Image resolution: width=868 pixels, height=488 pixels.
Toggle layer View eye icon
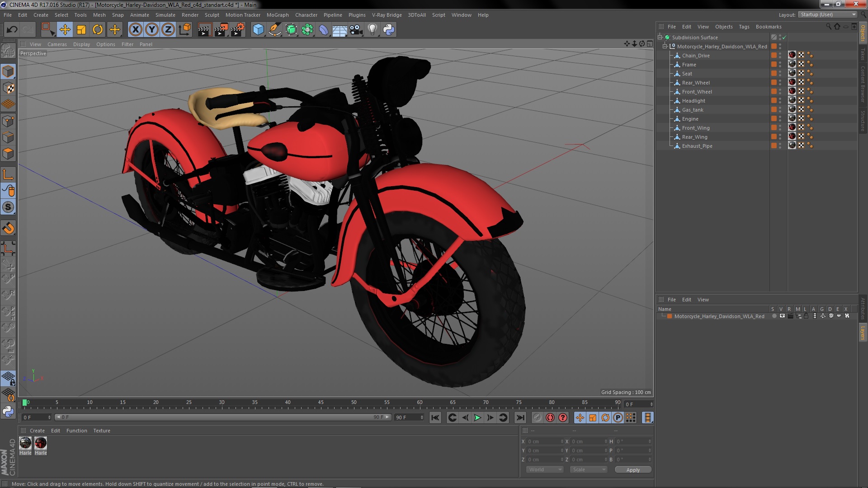[x=782, y=316]
